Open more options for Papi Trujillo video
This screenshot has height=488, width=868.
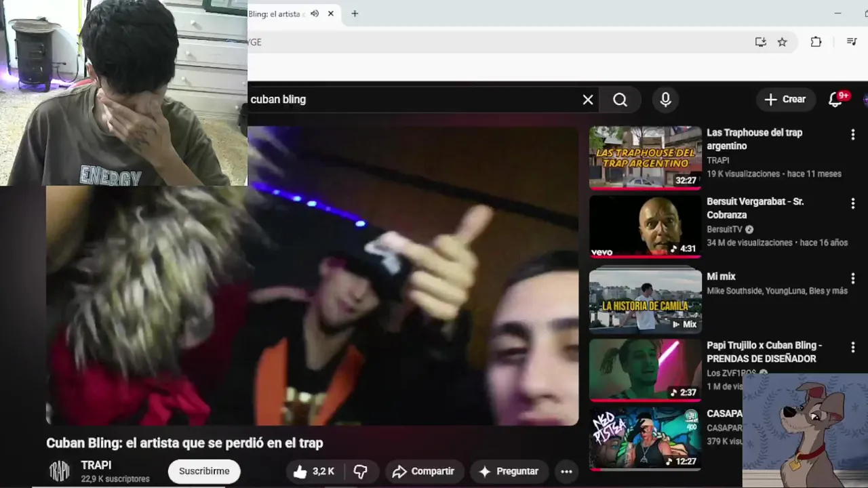853,348
